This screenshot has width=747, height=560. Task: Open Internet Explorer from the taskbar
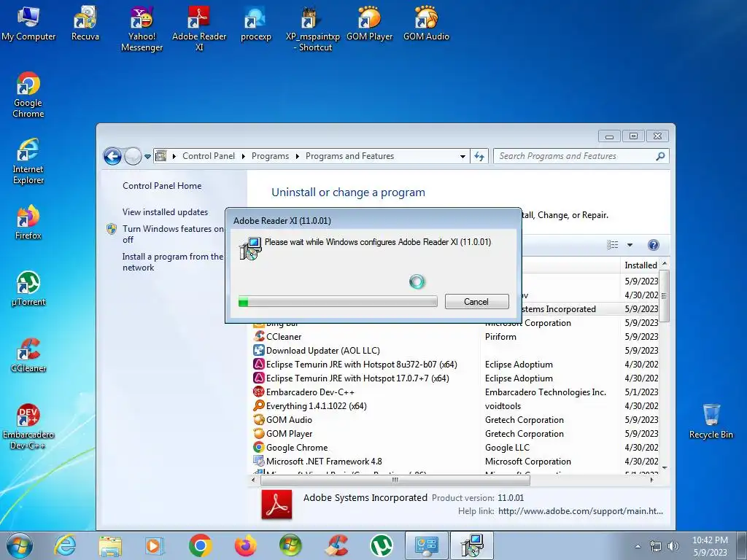(x=65, y=545)
